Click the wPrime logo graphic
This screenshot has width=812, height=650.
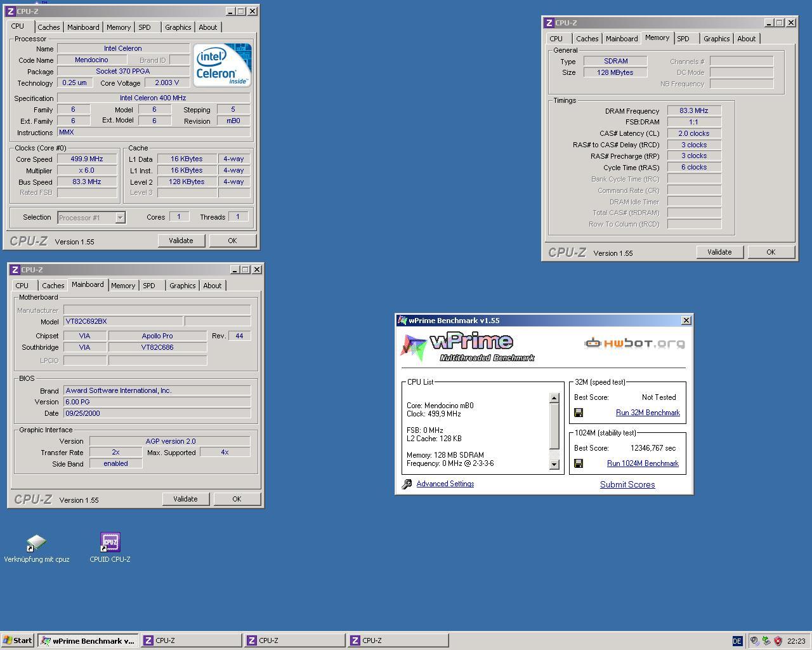[468, 348]
